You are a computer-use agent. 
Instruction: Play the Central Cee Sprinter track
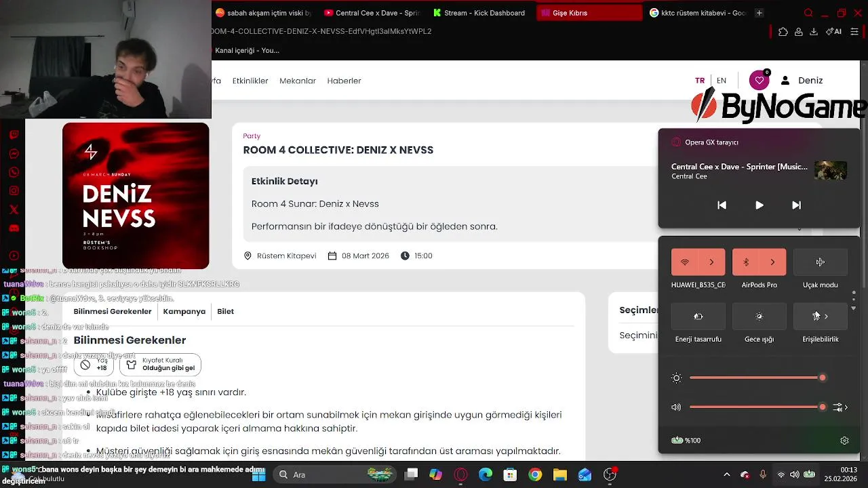point(759,205)
